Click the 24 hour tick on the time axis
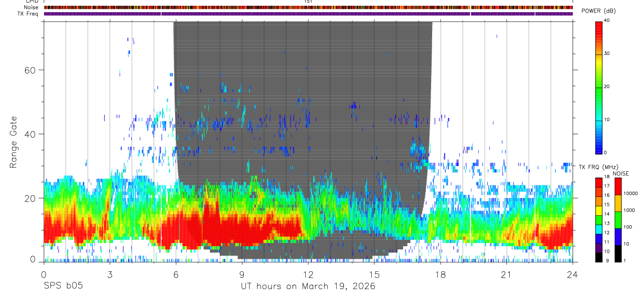644x297 pixels. pyautogui.click(x=572, y=274)
